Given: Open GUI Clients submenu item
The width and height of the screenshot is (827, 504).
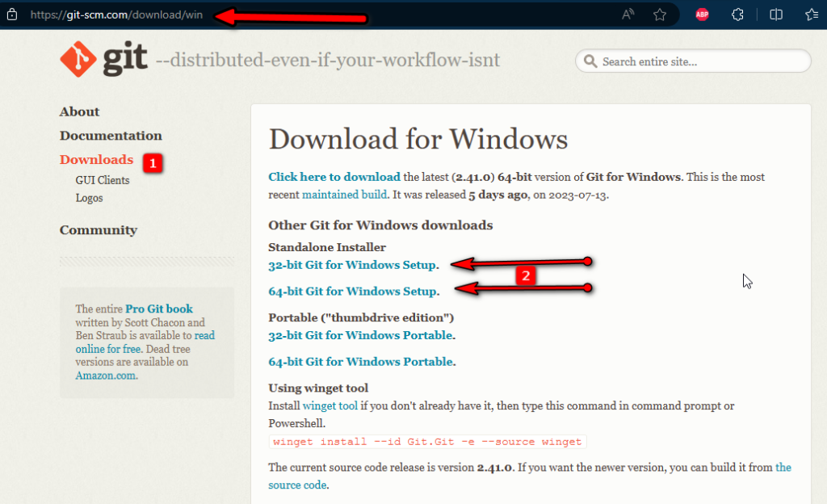Looking at the screenshot, I should click(103, 180).
